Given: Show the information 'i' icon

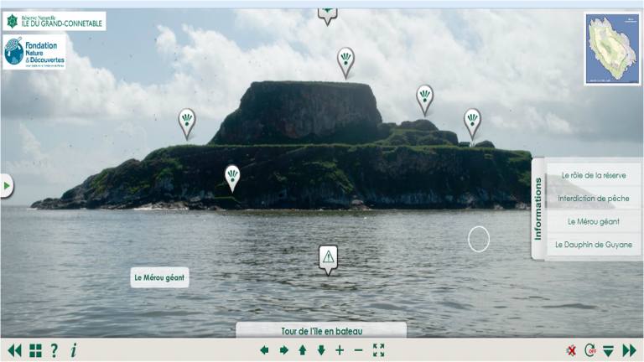Looking at the screenshot, I should point(73,350).
